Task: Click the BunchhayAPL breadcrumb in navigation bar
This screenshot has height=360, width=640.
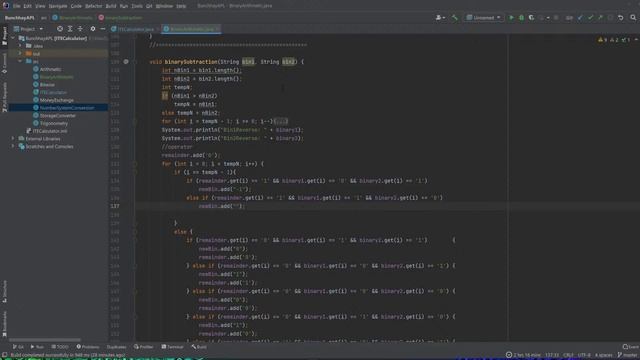Action: click(x=19, y=18)
